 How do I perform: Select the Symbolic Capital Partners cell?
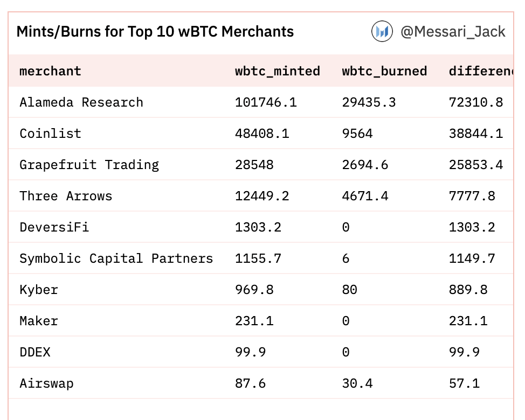click(116, 258)
